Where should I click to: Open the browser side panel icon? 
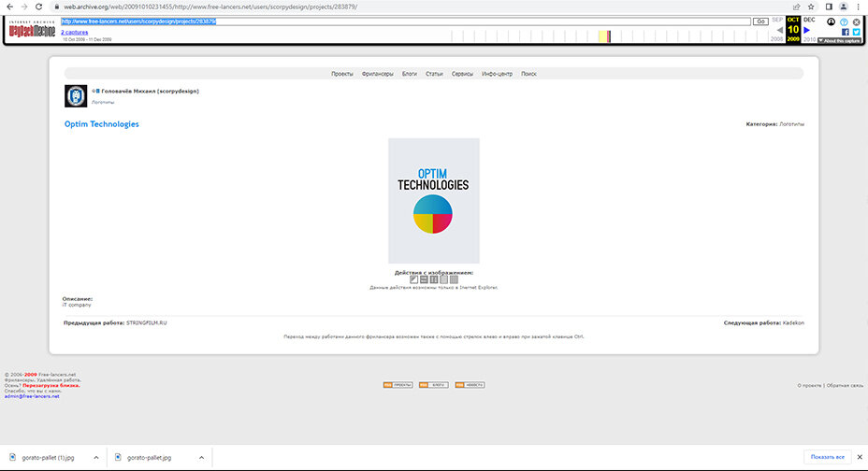[x=829, y=7]
